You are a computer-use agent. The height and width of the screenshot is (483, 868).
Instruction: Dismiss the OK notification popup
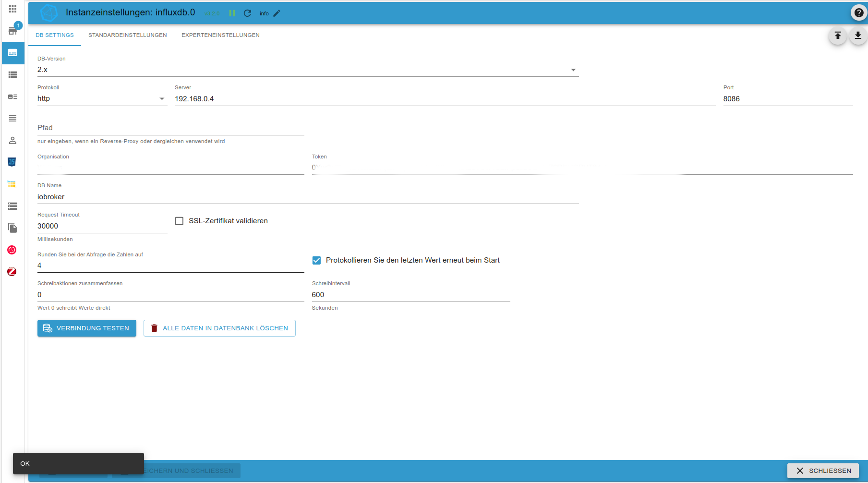[x=78, y=463]
